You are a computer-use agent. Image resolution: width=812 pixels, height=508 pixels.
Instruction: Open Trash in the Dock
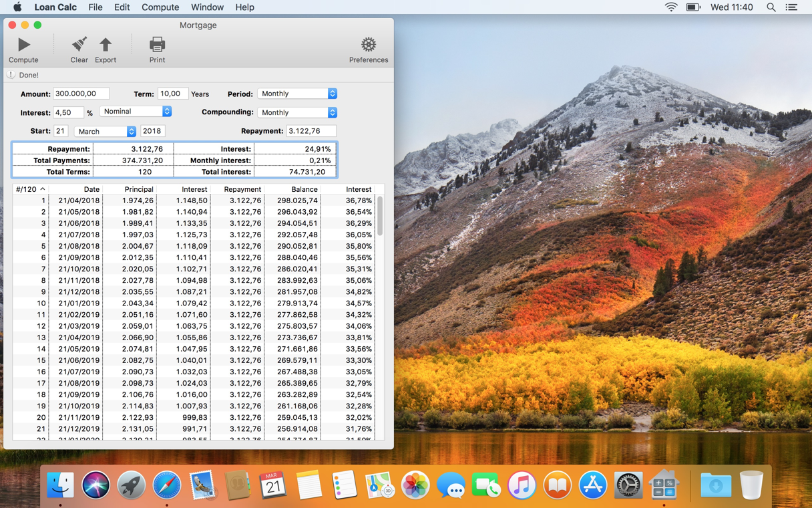[x=751, y=485]
